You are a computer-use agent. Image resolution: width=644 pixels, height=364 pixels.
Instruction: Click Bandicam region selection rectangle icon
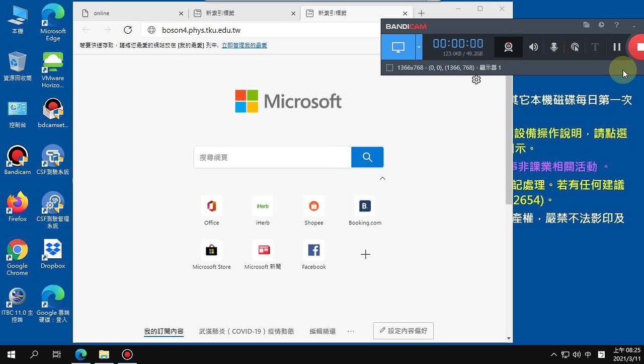point(389,67)
